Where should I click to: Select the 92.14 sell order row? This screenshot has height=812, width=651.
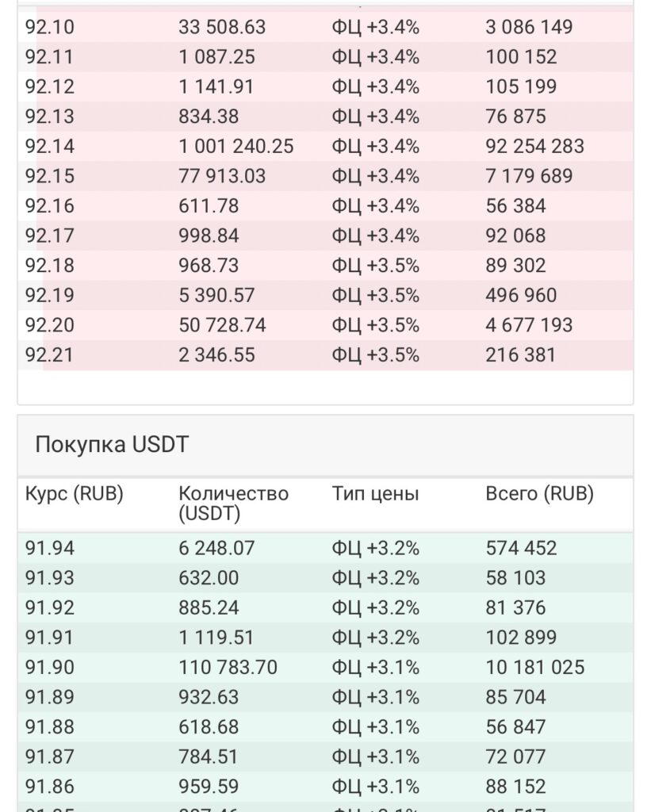[x=325, y=146]
